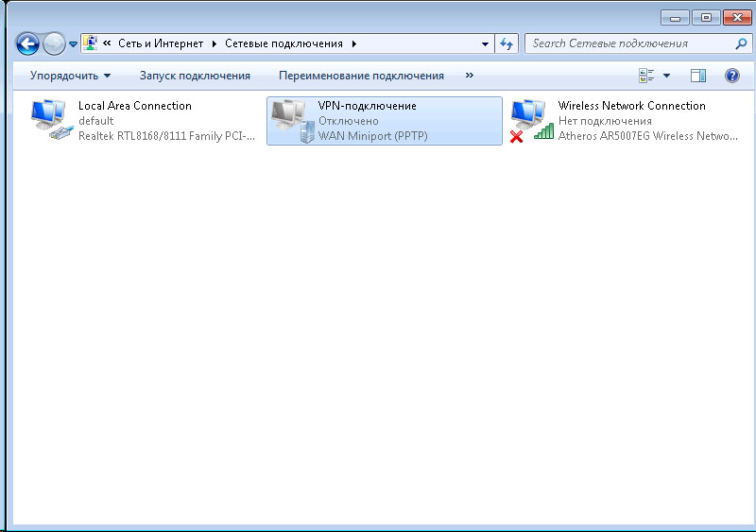Screen dimensions: 756x532
Task: Expand arrow after Сетевые подключения breadcrumb
Action: [353, 43]
